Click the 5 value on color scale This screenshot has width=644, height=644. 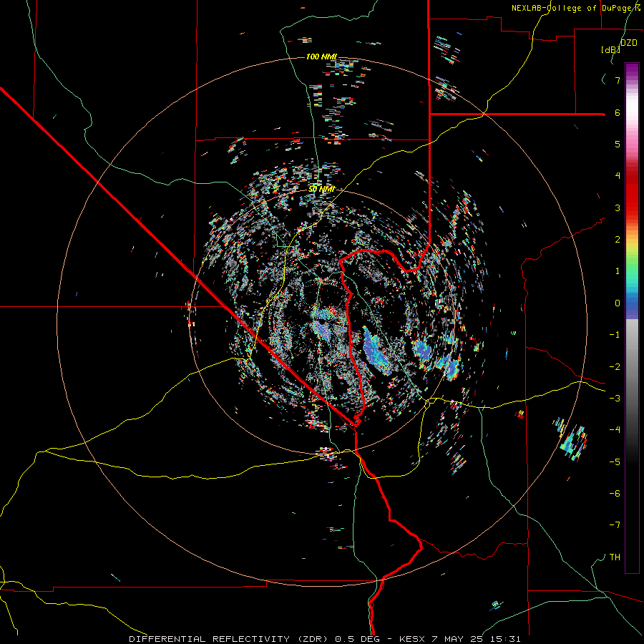click(x=618, y=144)
